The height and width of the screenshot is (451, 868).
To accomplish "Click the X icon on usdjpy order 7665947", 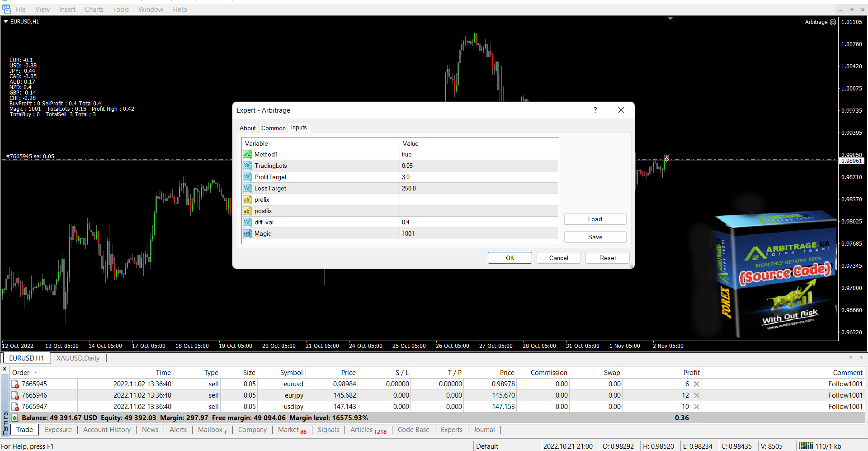I will (x=697, y=407).
